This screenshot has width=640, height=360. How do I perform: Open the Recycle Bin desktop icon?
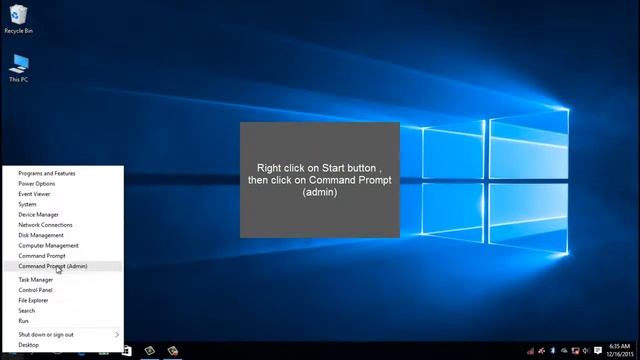18,19
